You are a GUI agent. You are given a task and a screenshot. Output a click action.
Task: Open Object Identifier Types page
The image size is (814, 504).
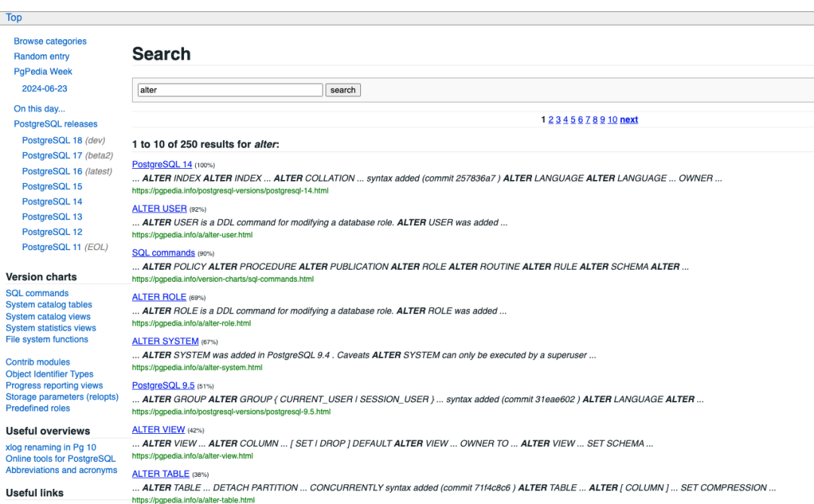[49, 374]
